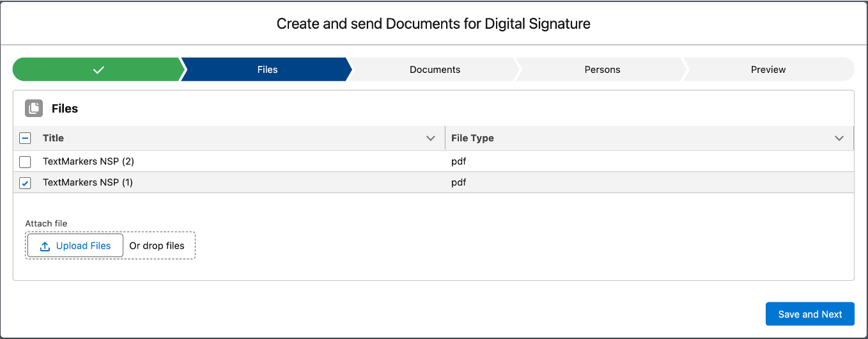The width and height of the screenshot is (868, 339).
Task: Switch to the Persons step
Action: click(x=602, y=70)
